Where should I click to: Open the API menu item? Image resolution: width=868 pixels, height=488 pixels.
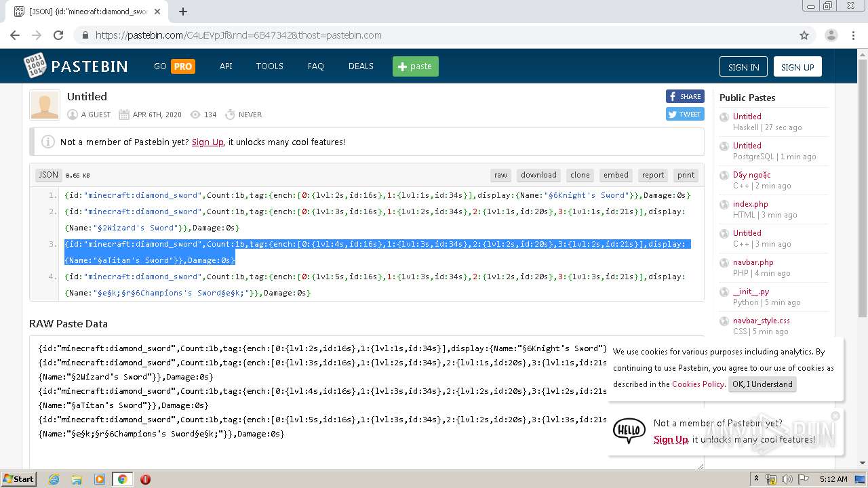226,66
